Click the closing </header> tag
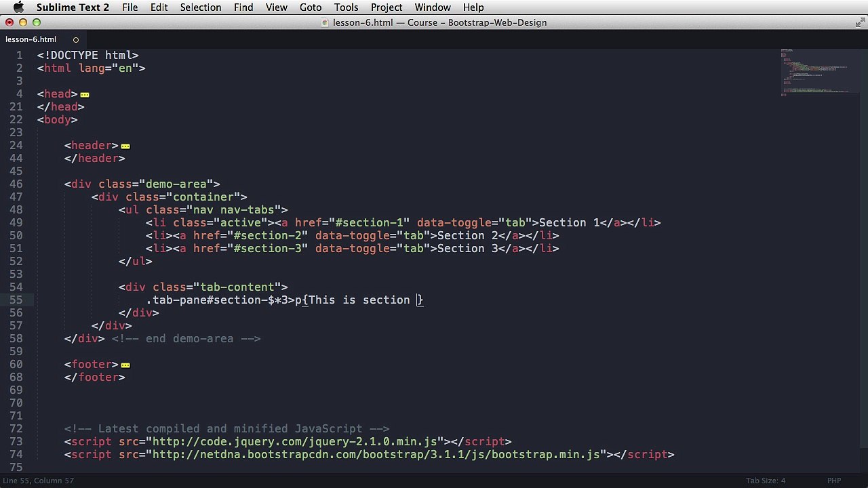This screenshot has width=868, height=488. [95, 159]
